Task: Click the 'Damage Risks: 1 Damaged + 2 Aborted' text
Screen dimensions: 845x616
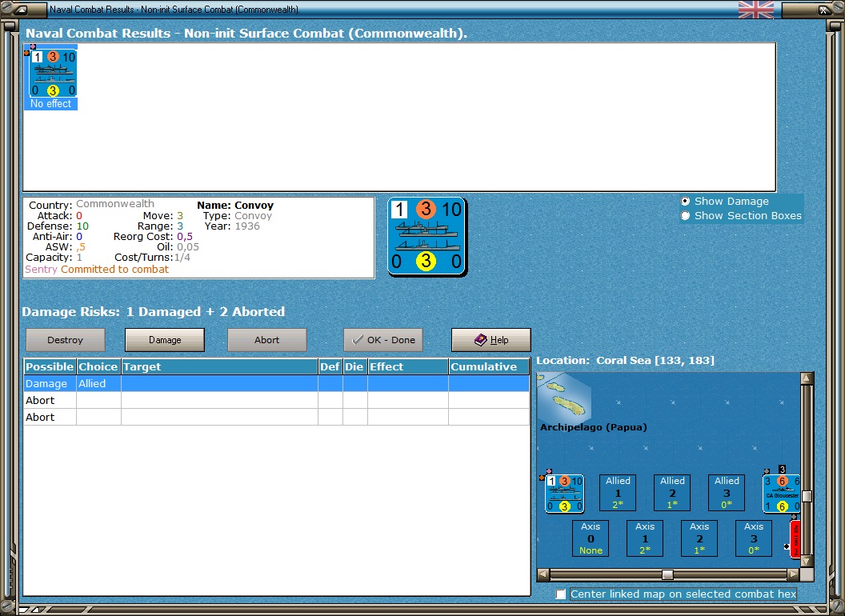Action: (154, 311)
